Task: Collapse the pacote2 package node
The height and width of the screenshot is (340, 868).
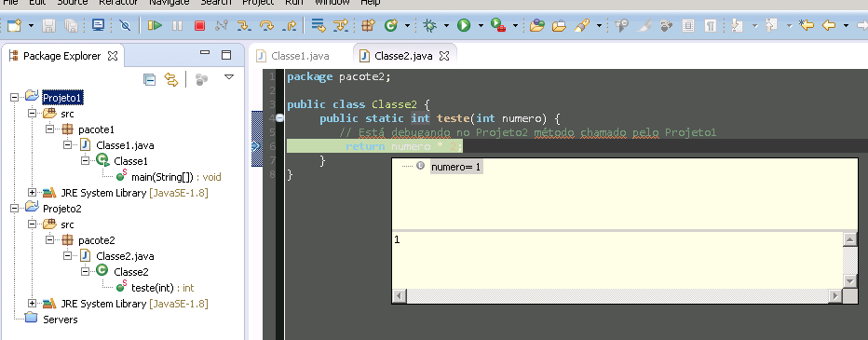Action: click(x=49, y=240)
